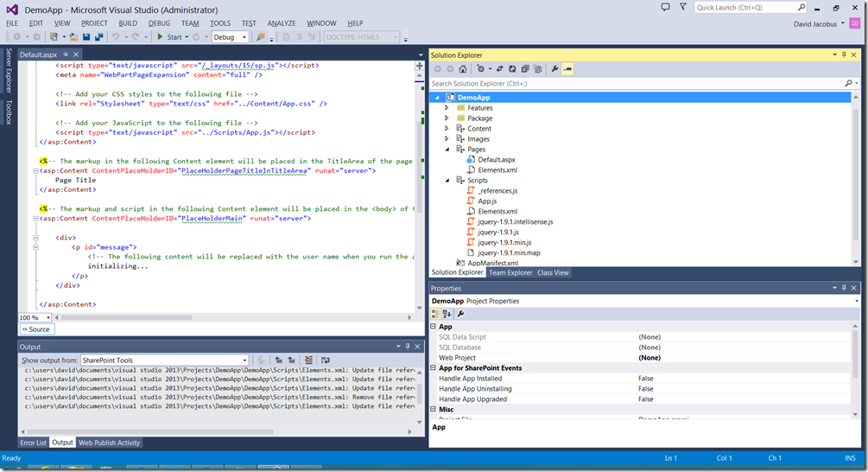Expand the Images node in tree
The image size is (868, 472).
coord(447,138)
